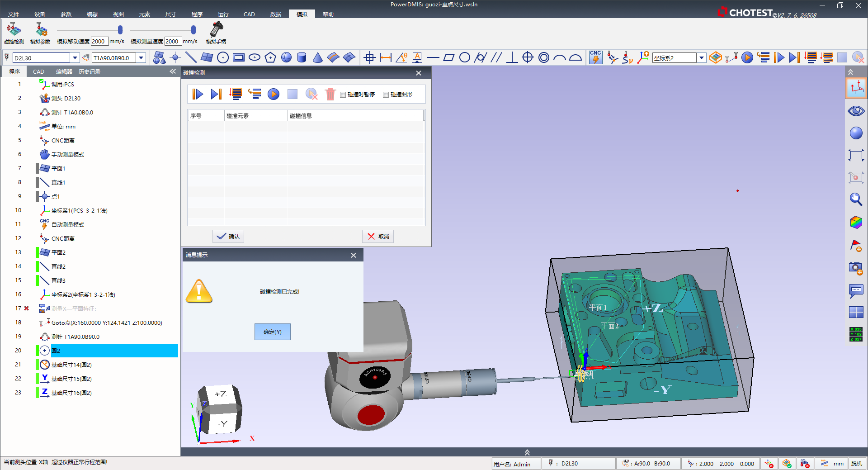Click the 确认 button in collision dialog
The height and width of the screenshot is (470, 868).
(228, 237)
